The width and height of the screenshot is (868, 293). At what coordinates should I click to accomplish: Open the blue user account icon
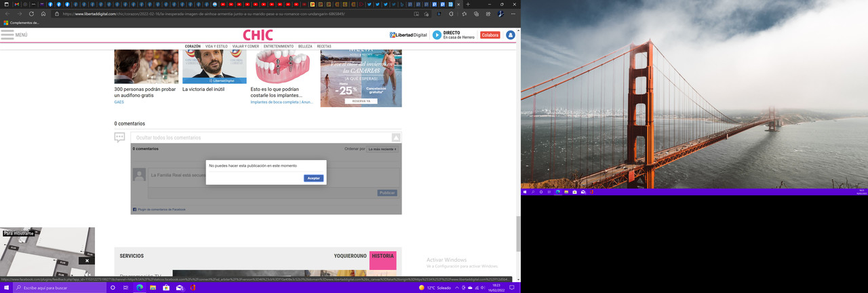pyautogui.click(x=511, y=35)
